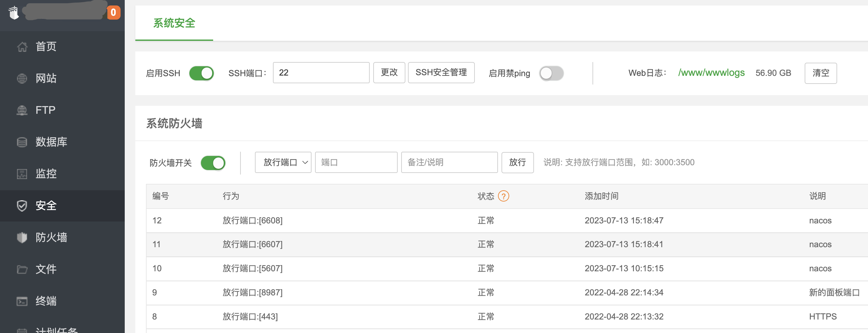
Task: Open the firewall shield icon
Action: tap(22, 237)
